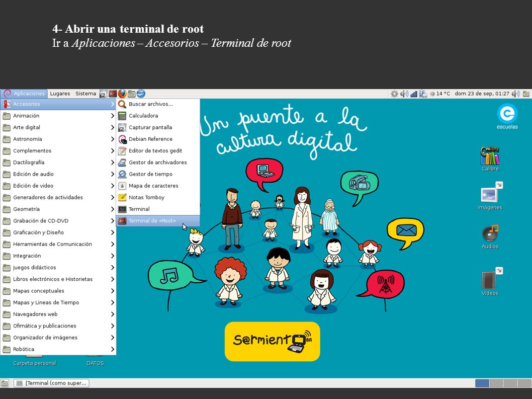Launch Editor de textos gedit
This screenshot has height=399, width=532.
click(x=158, y=151)
